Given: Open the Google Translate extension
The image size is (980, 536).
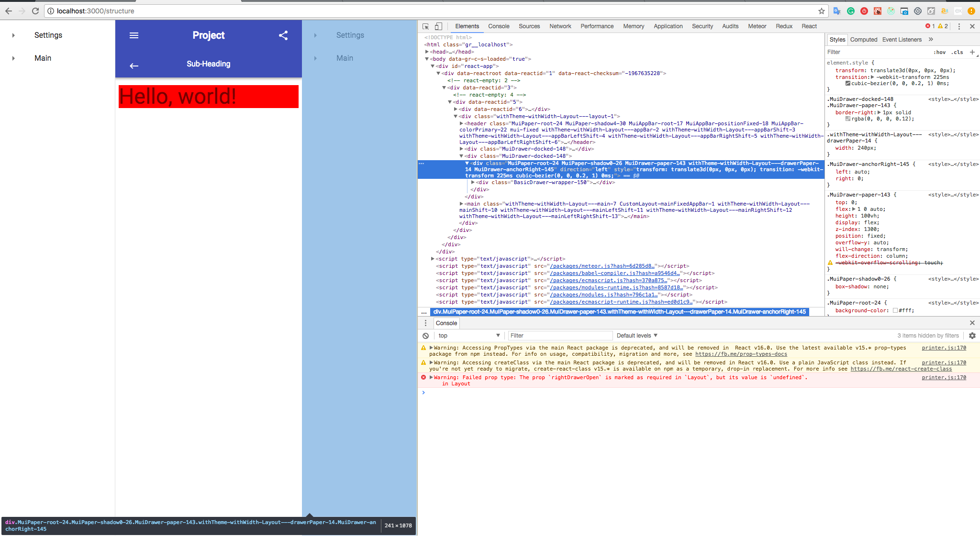Looking at the screenshot, I should 837,11.
